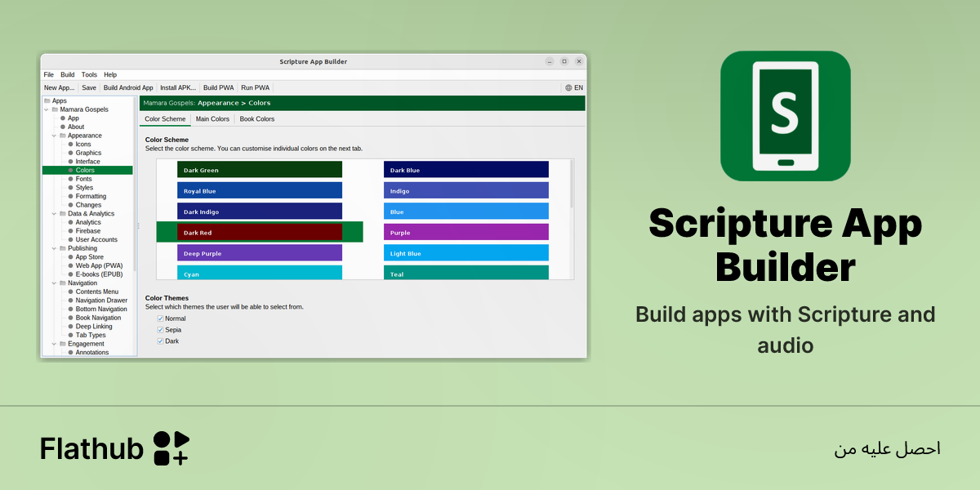Open the Build menu
This screenshot has width=980, height=490.
click(x=68, y=74)
